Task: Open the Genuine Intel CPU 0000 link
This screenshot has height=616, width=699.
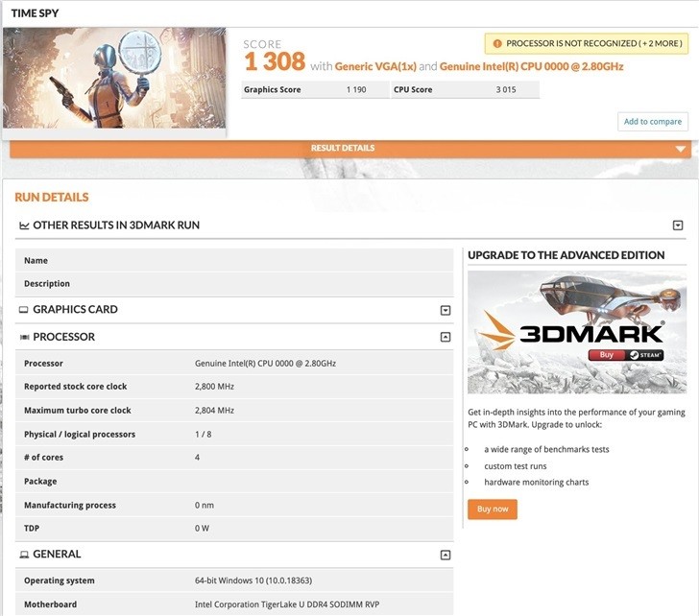Action: click(531, 66)
